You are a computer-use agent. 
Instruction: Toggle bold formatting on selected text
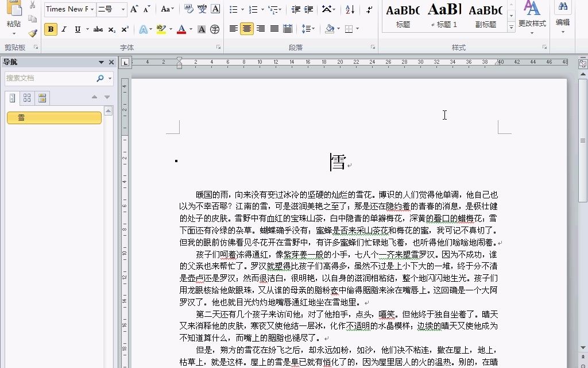(x=51, y=28)
